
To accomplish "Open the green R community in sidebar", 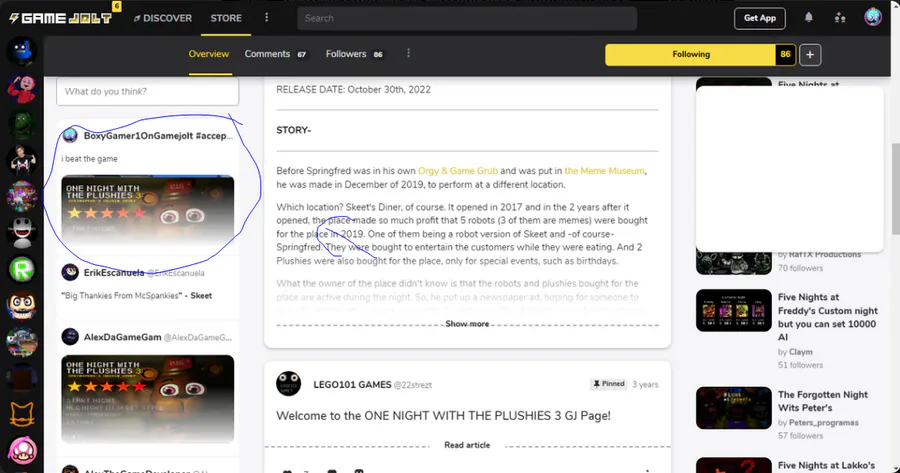I will coord(22,269).
